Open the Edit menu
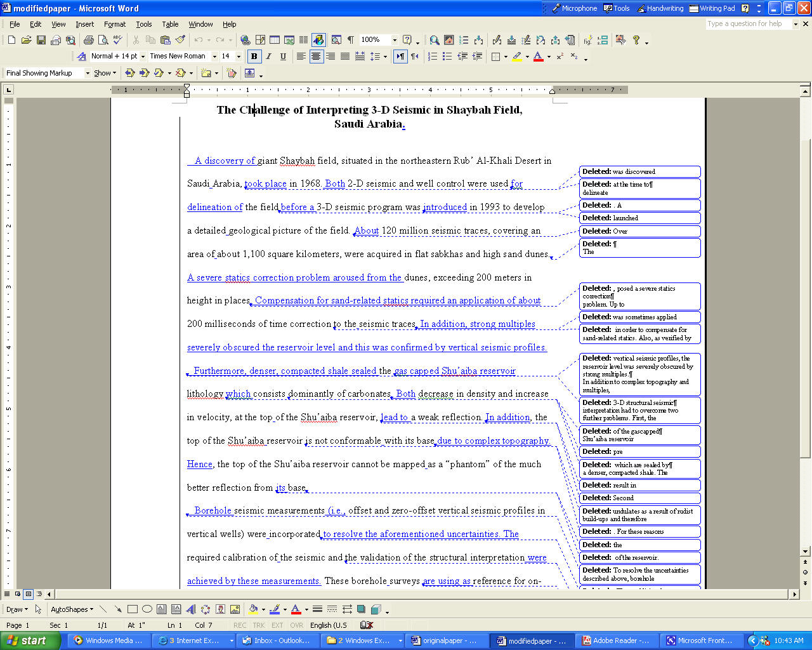 click(x=36, y=24)
